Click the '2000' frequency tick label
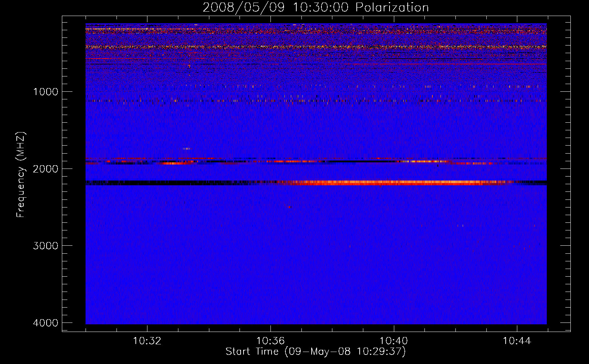Viewport: 589px width, 364px height. click(x=46, y=169)
